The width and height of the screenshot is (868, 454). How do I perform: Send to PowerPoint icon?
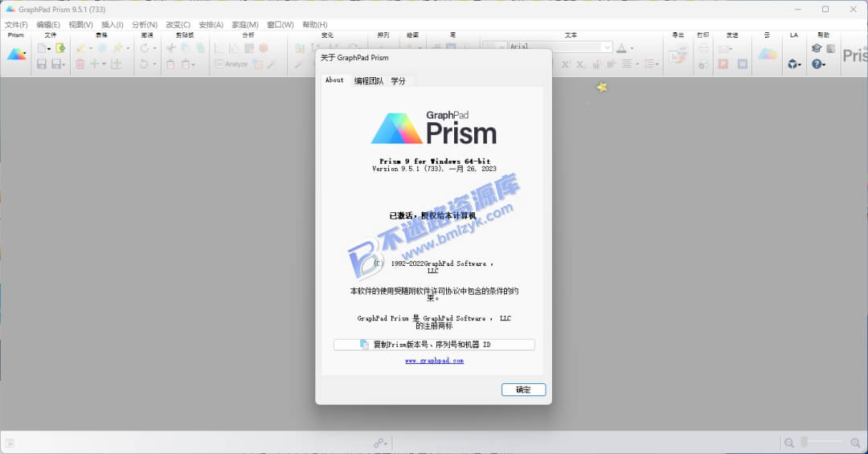pos(723,64)
